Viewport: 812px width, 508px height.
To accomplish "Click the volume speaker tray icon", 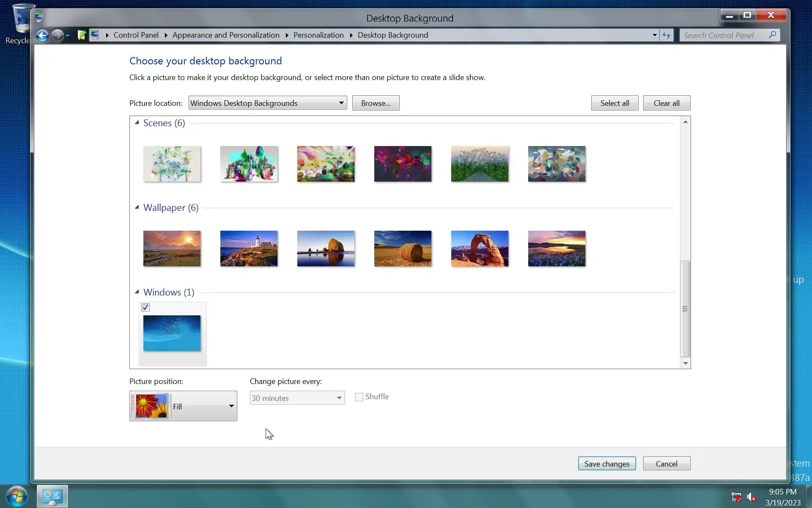I will coord(751,497).
